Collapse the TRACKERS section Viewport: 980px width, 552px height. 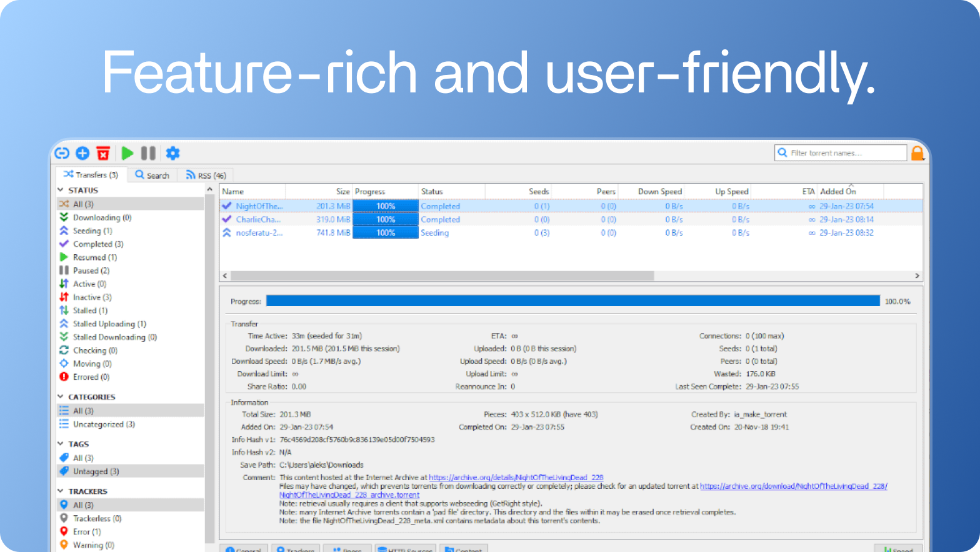pyautogui.click(x=61, y=491)
